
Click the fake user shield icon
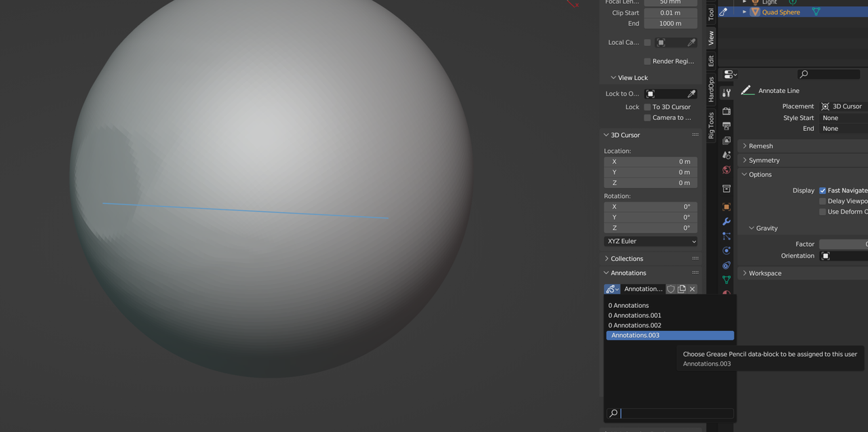click(x=671, y=289)
